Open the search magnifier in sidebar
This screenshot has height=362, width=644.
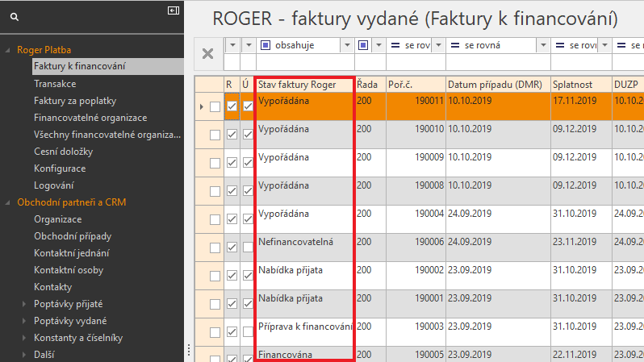(x=15, y=17)
